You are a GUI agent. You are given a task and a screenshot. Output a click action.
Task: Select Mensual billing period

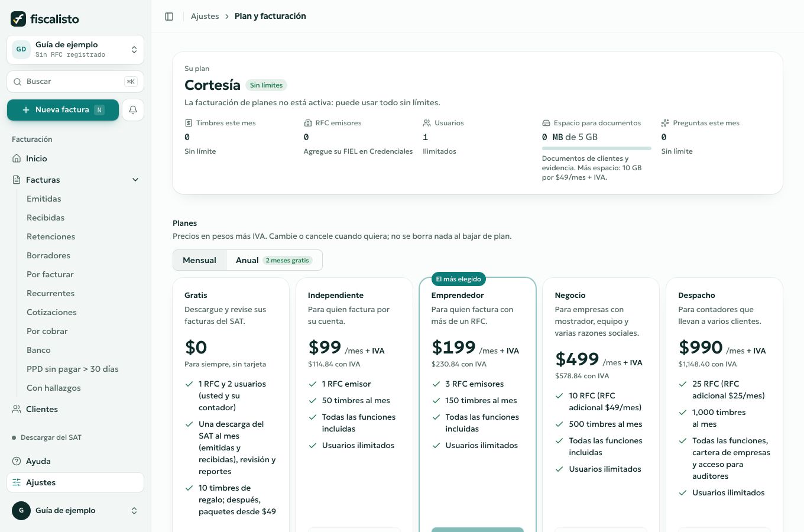tap(199, 260)
